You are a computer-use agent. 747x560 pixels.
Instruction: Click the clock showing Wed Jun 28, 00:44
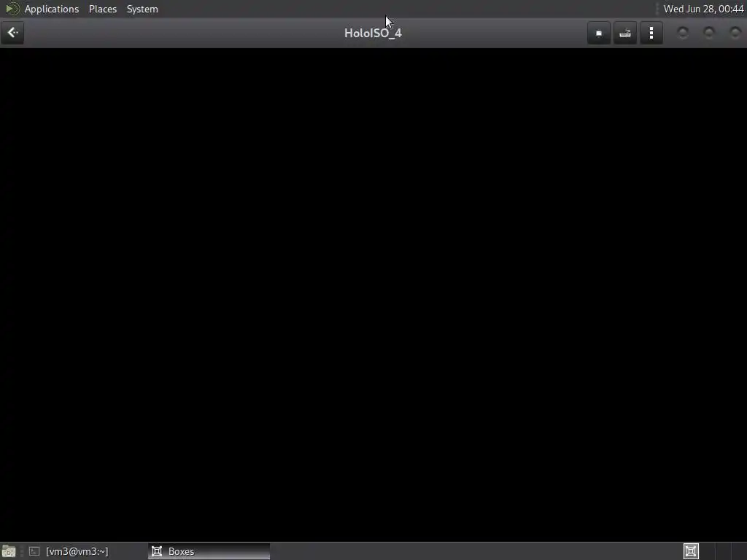[x=703, y=9]
